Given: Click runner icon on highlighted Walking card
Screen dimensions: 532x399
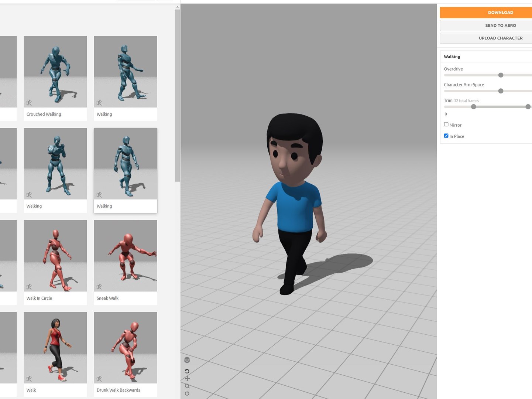Looking at the screenshot, I should [x=99, y=195].
